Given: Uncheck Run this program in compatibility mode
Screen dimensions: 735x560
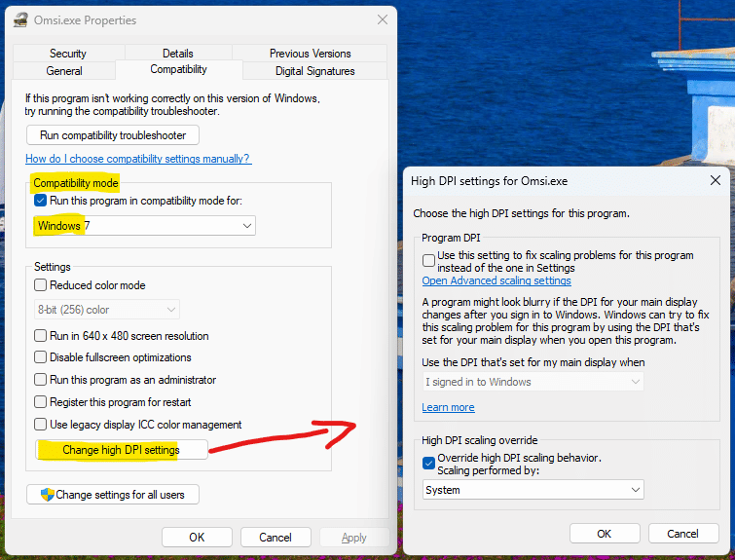Looking at the screenshot, I should click(x=41, y=201).
